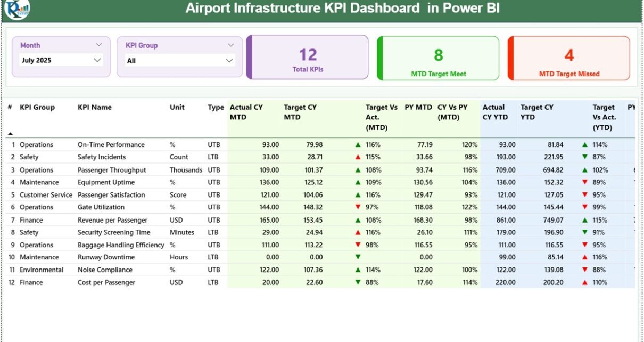Viewport: 644px width, 342px height.
Task: Collapse the KPI Group slicer header chevron
Action: click(x=230, y=45)
